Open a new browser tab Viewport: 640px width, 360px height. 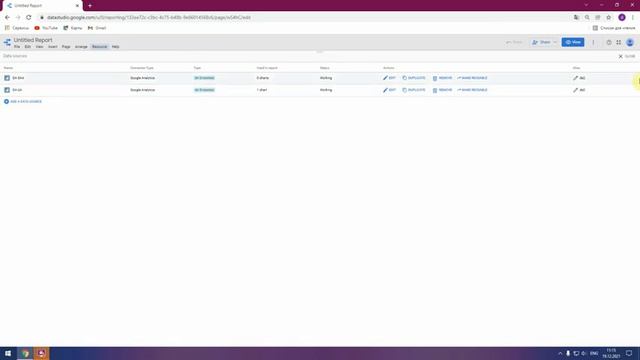pyautogui.click(x=90, y=6)
